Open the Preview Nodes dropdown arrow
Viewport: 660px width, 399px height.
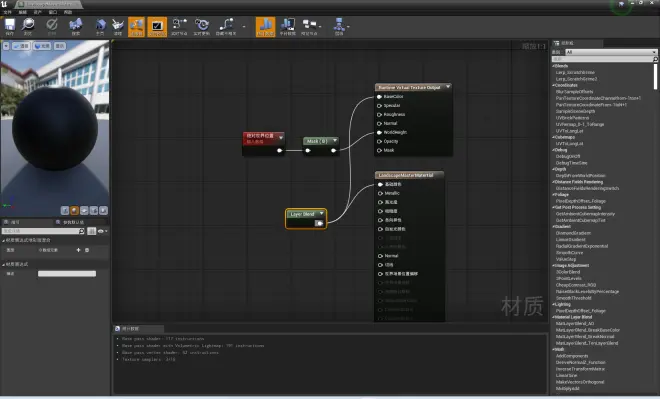tap(320, 27)
